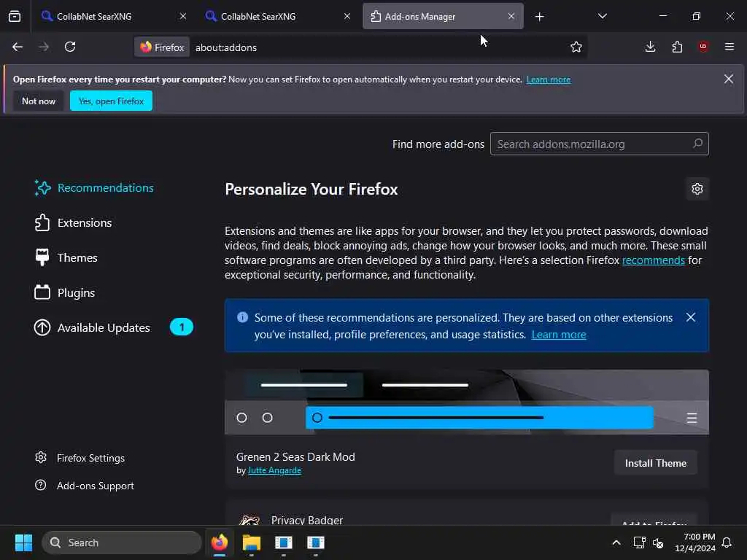This screenshot has height=560, width=747.
Task: Close the personalized recommendations info message
Action: click(x=691, y=317)
